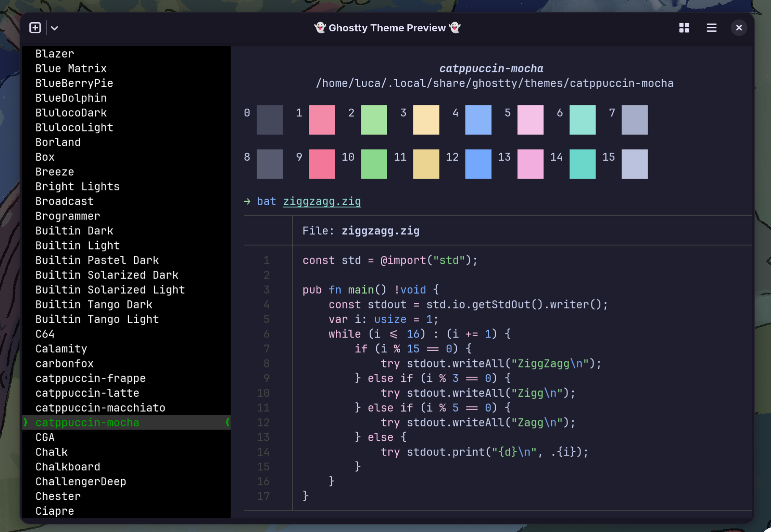
Task: Close the Ghostty Theme Preview window
Action: pos(739,28)
